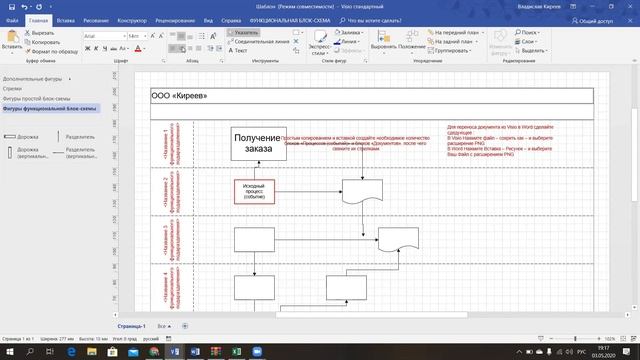640x360 pixels.
Task: Click the connection point X tool
Action: point(296,41)
